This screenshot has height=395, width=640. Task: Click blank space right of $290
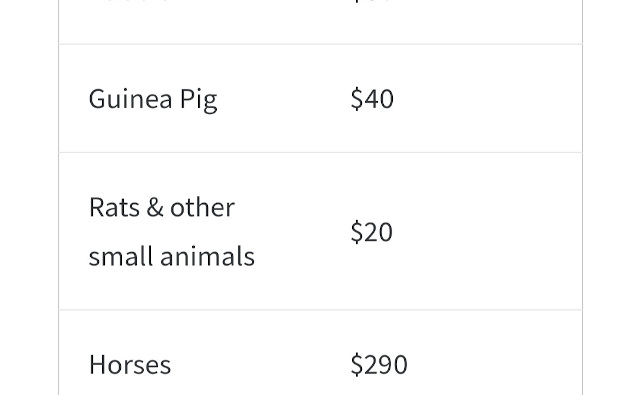(x=494, y=364)
